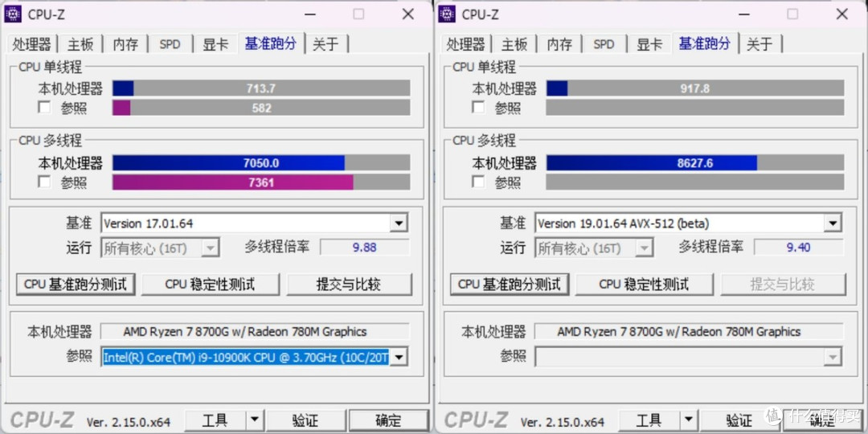
Task: Click 工具 button in right window
Action: click(x=649, y=420)
